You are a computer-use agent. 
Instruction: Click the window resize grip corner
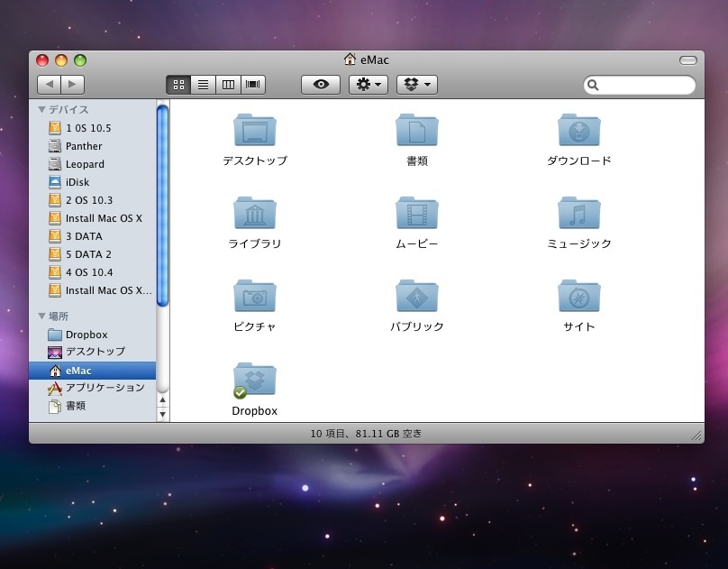697,436
